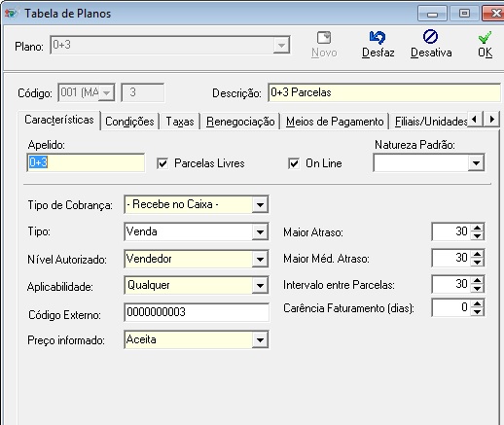Click the Carência Faturamento number field

click(451, 307)
